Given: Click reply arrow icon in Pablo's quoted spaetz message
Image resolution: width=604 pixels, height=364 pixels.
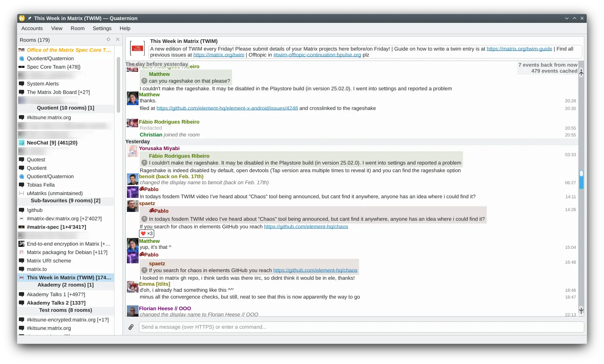Looking at the screenshot, I should (144, 270).
